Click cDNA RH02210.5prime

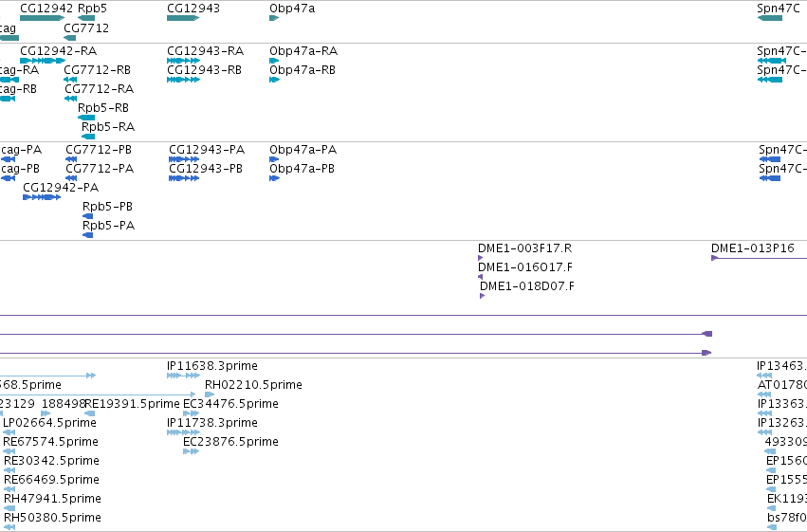click(x=253, y=385)
